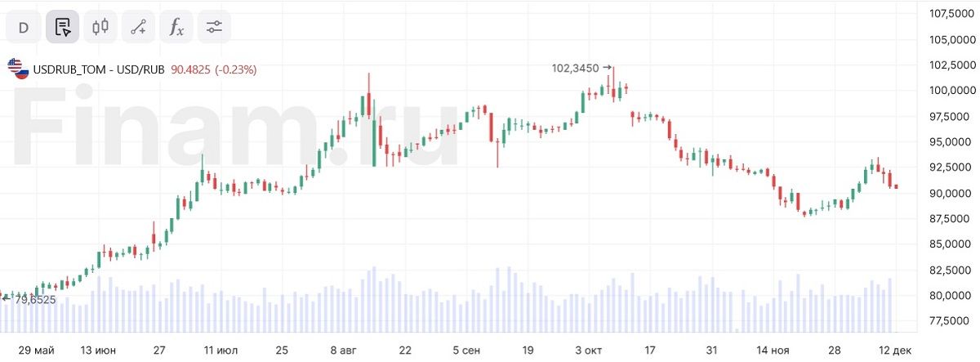This screenshot has width=980, height=362.
Task: Click the 5 сен date label
Action: coord(466,351)
